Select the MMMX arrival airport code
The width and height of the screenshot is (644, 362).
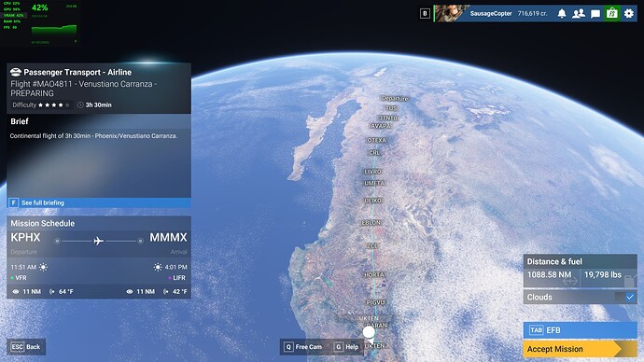point(168,237)
